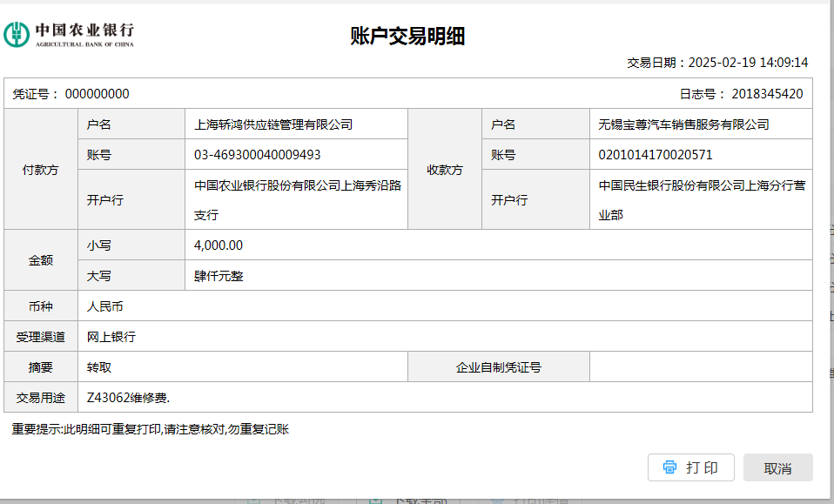The width and height of the screenshot is (834, 504).
Task: Select the amount value 4,000.00
Action: click(x=219, y=245)
